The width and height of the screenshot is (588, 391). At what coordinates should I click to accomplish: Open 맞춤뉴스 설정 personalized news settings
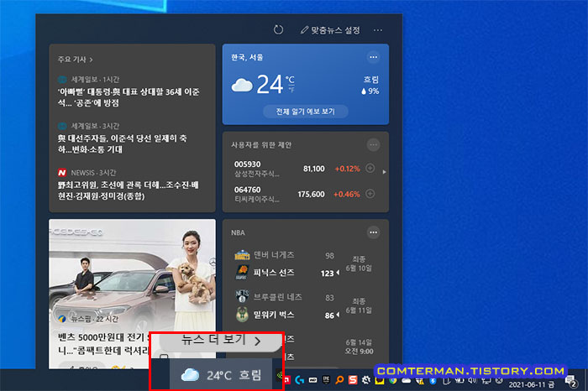330,30
